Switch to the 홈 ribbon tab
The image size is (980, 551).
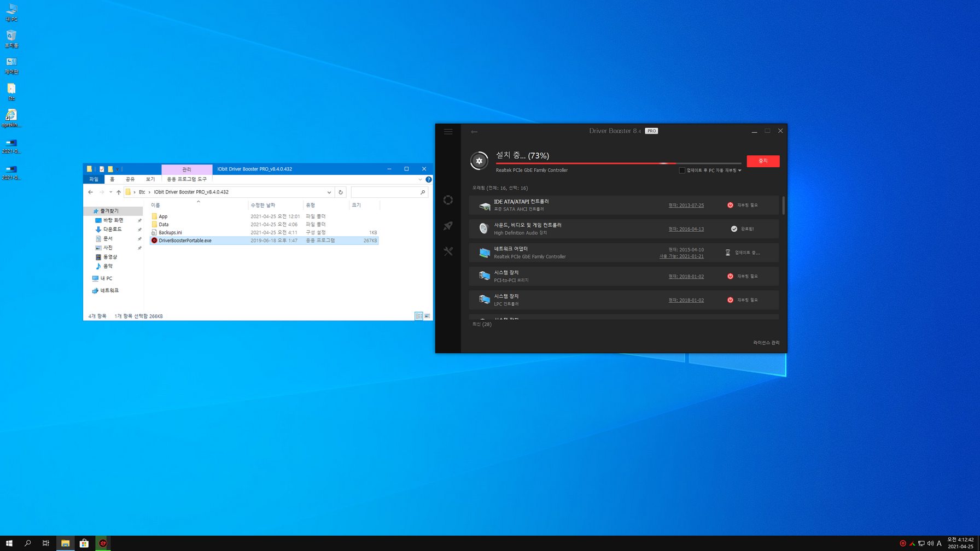(112, 179)
